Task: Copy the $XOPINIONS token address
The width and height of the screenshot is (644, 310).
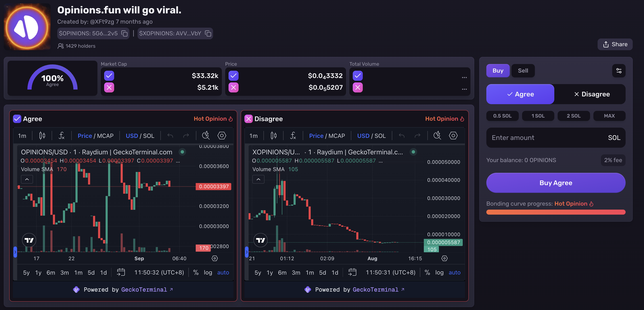Action: [208, 33]
